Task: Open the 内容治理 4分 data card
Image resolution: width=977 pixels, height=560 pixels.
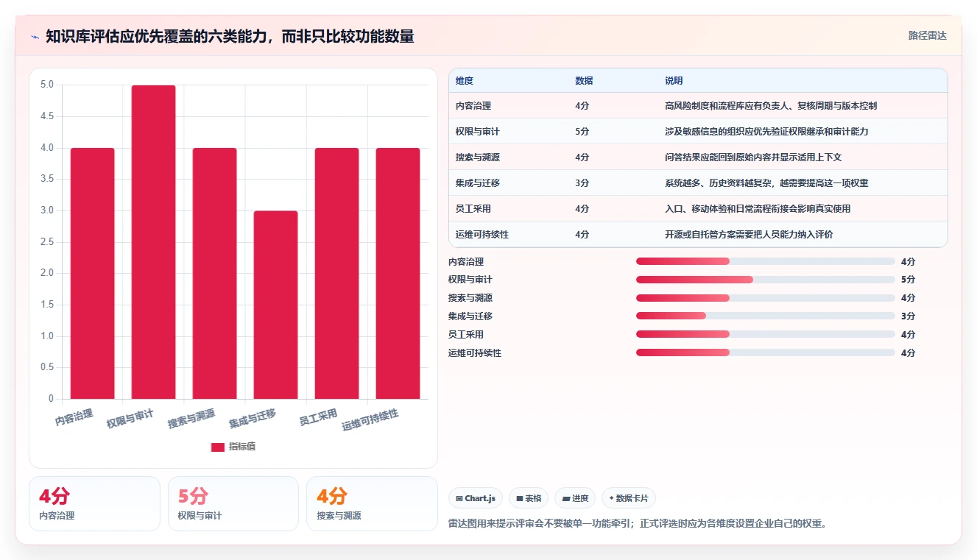Action: (x=94, y=503)
